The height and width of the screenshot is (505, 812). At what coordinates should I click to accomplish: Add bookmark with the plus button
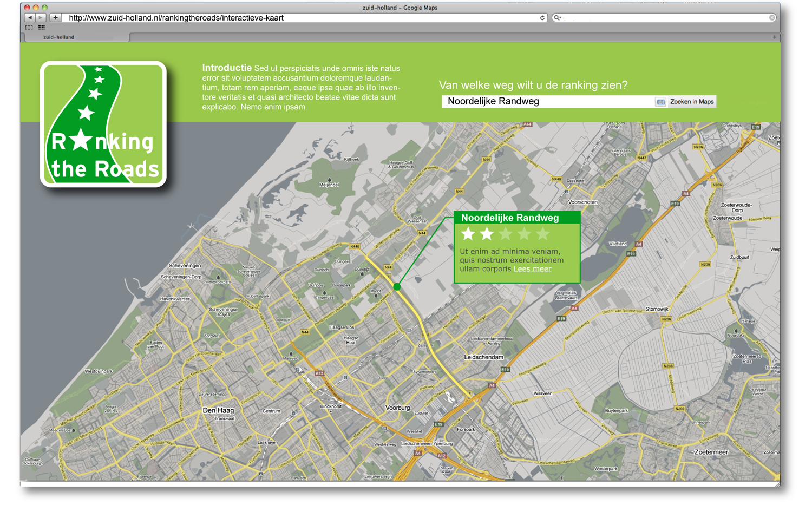[x=55, y=18]
